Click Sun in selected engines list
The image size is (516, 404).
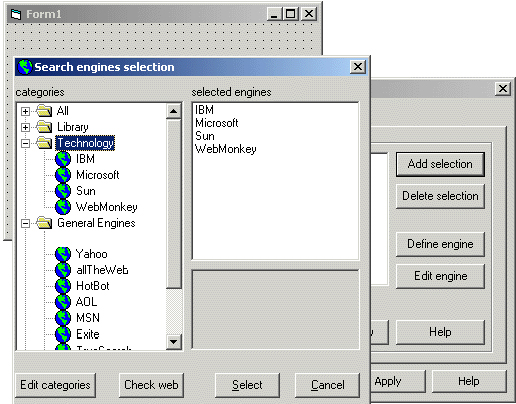[205, 136]
